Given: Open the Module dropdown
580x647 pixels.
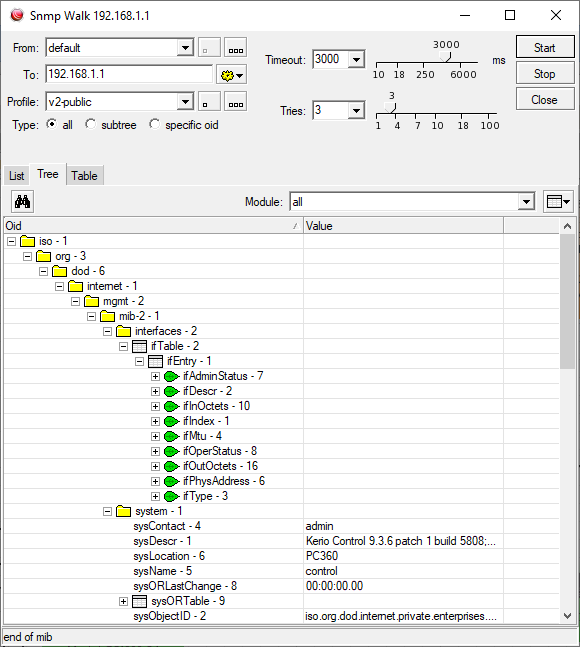Looking at the screenshot, I should click(526, 202).
